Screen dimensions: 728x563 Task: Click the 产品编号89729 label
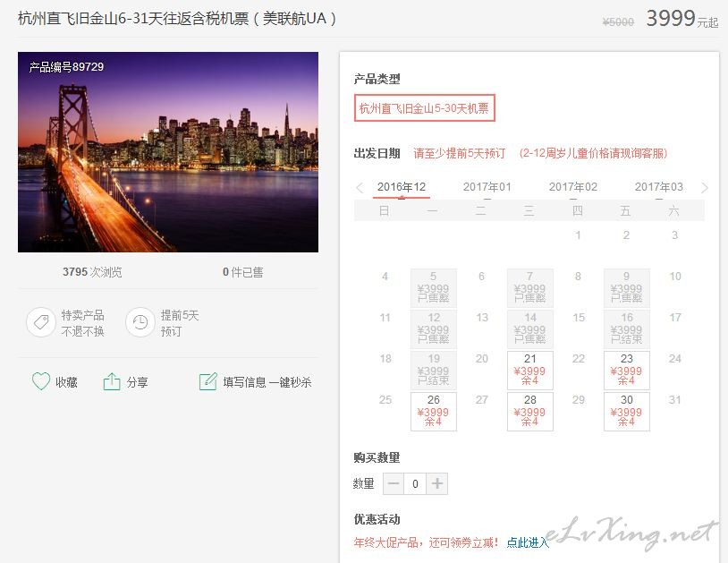coord(66,67)
